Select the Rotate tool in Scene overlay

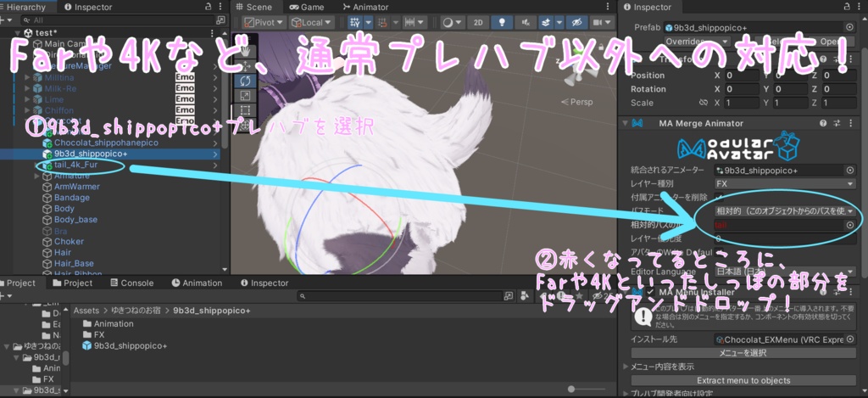click(245, 81)
